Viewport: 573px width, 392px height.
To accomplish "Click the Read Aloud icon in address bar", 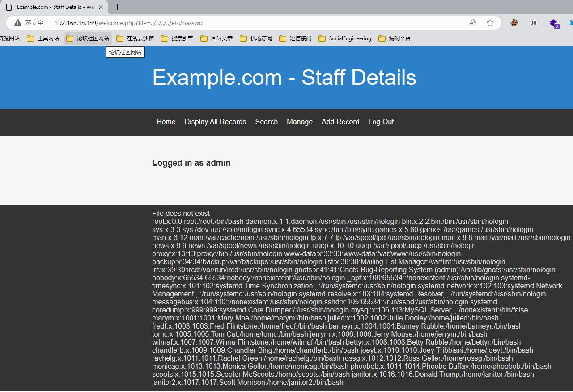I will point(472,23).
